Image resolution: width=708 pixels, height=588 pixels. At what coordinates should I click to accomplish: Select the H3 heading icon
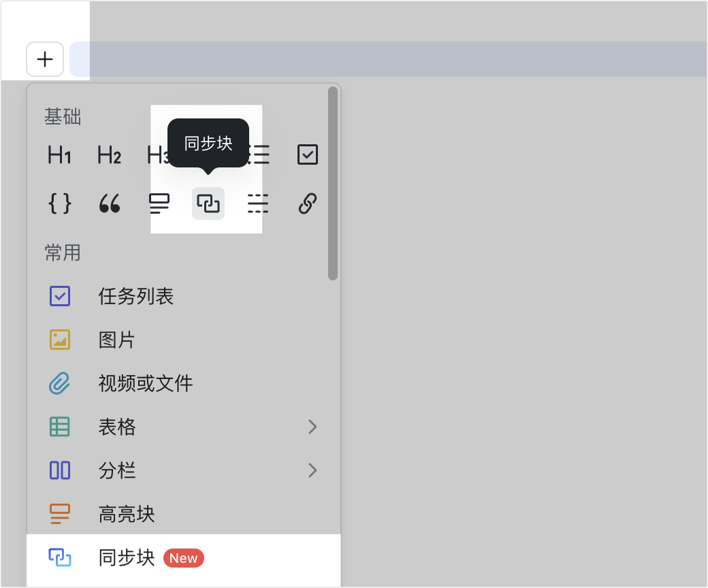click(x=157, y=155)
